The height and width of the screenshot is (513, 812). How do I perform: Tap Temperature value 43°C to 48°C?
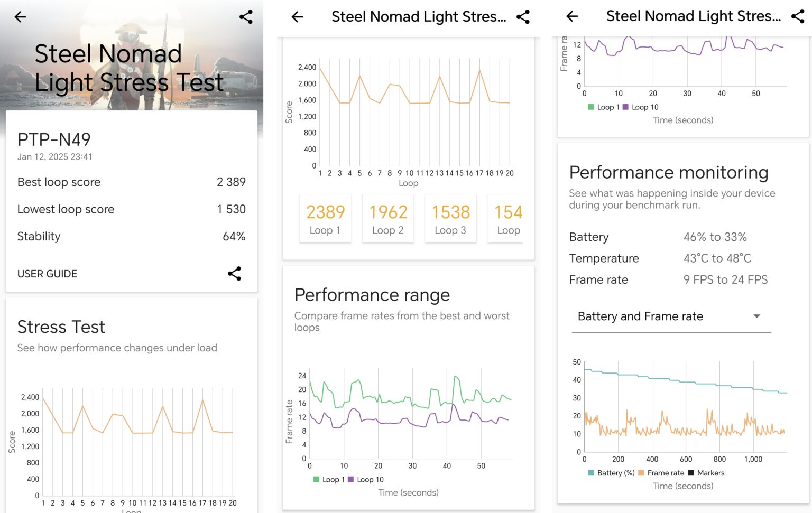[717, 258]
